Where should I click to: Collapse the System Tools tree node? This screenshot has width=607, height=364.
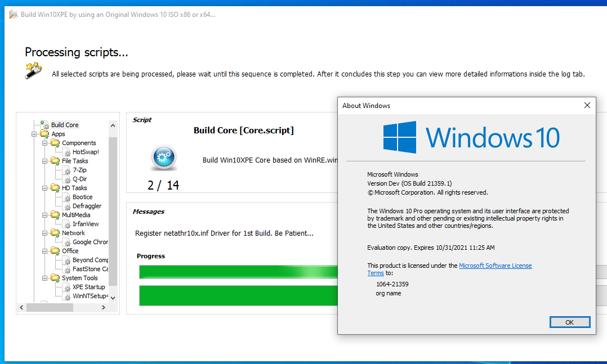coord(45,278)
